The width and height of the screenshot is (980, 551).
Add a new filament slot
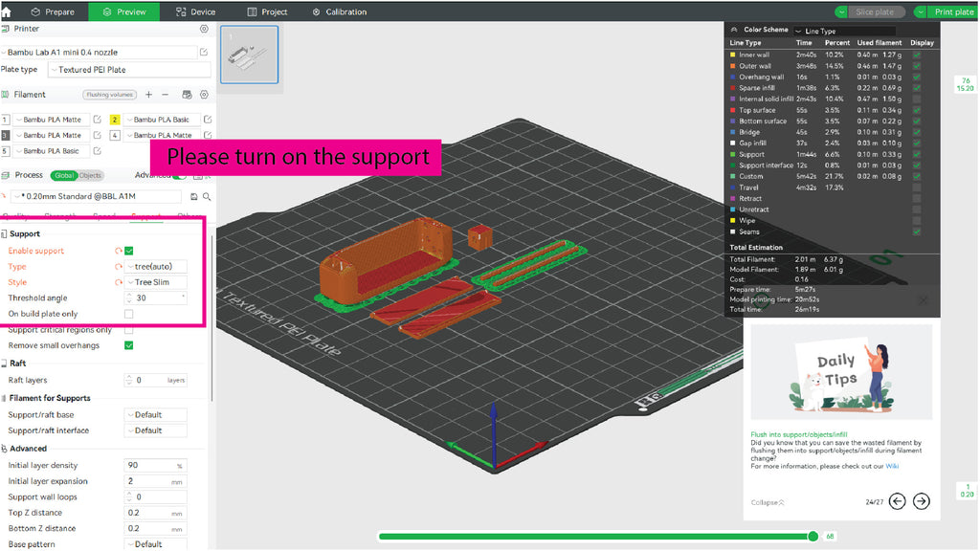pyautogui.click(x=148, y=95)
